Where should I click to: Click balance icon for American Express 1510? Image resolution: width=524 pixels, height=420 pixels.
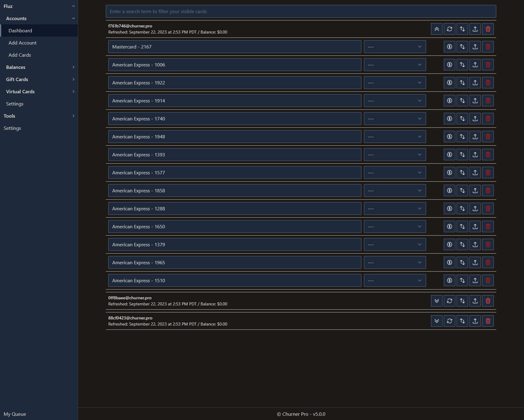pos(449,280)
